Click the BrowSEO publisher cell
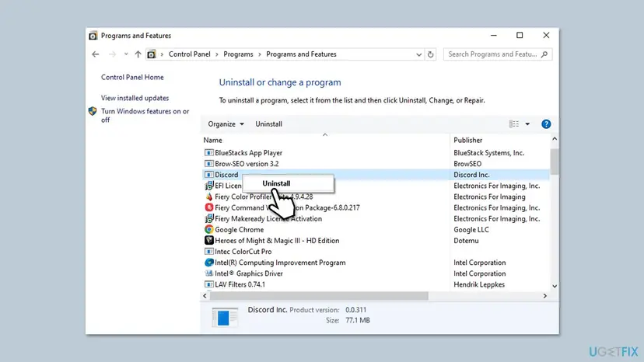The width and height of the screenshot is (644, 362). click(x=467, y=164)
